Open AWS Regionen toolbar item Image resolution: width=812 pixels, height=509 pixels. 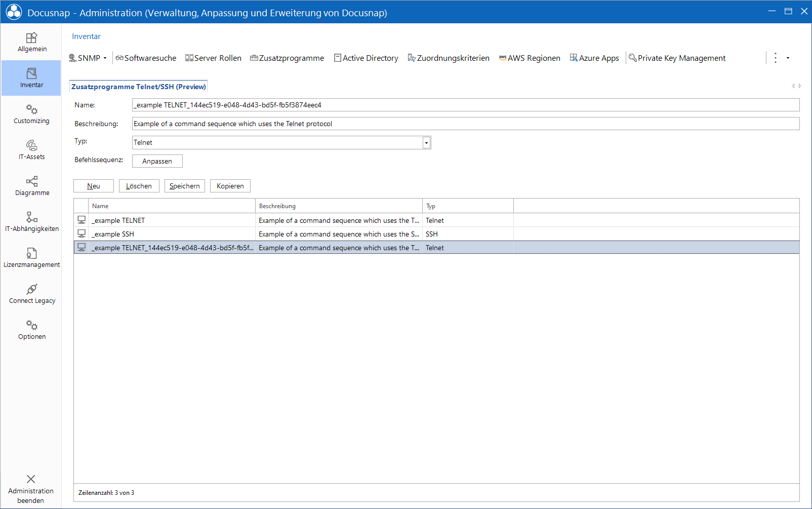530,58
